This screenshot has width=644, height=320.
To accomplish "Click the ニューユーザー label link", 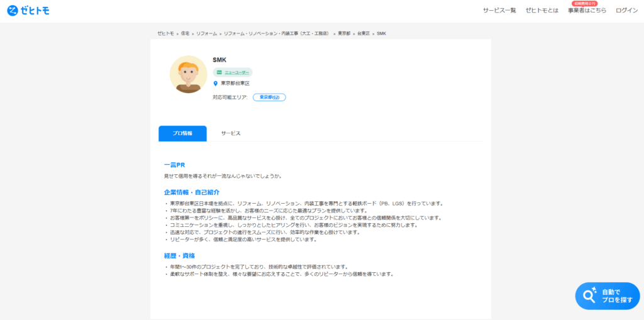I will tap(236, 72).
